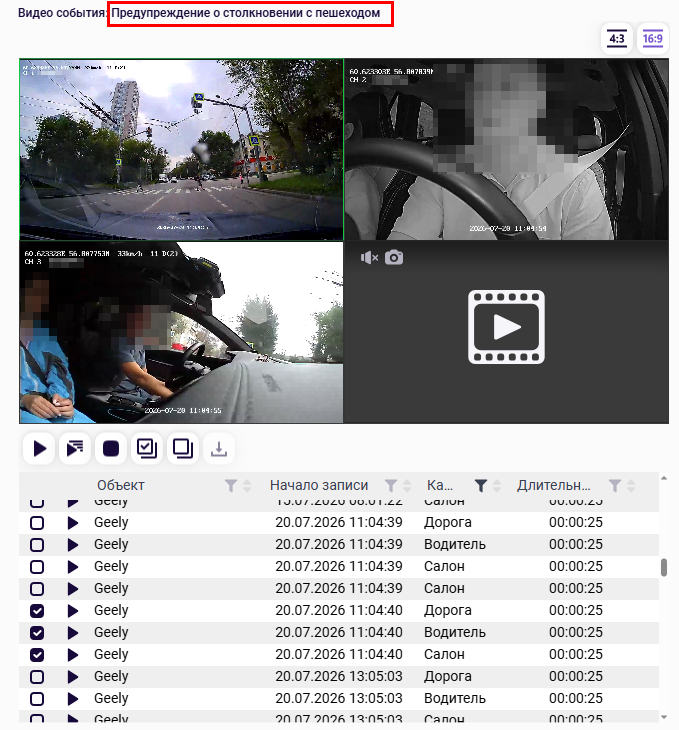Uncheck the Geely 11:04:40 Дорога row checkbox
Image resolution: width=679 pixels, height=730 pixels.
point(37,611)
